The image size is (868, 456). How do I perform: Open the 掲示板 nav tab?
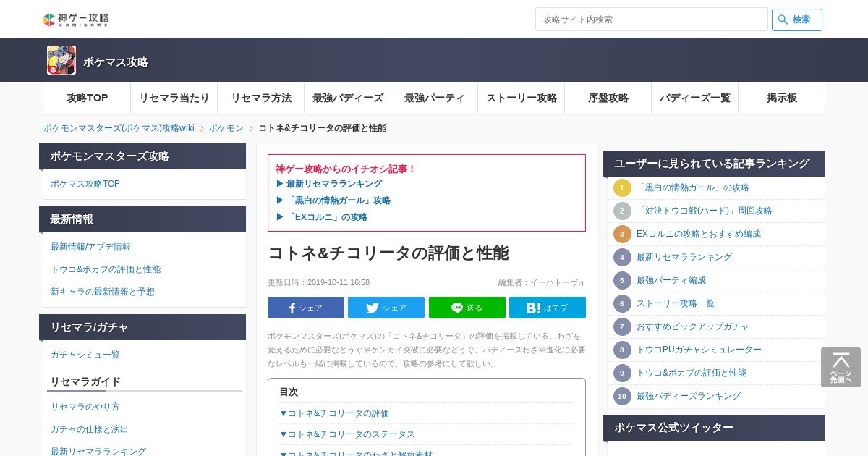pyautogui.click(x=781, y=98)
